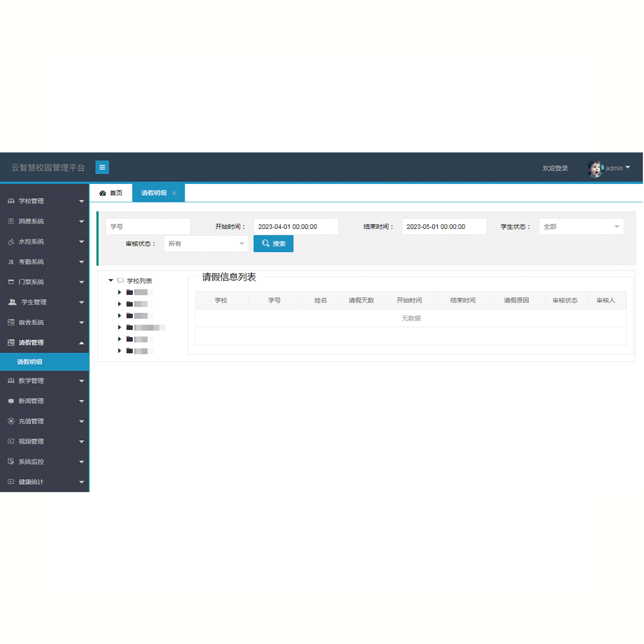Image resolution: width=644 pixels, height=644 pixels.
Task: Open the 学生状态 dropdown showing 全部
Action: click(581, 226)
